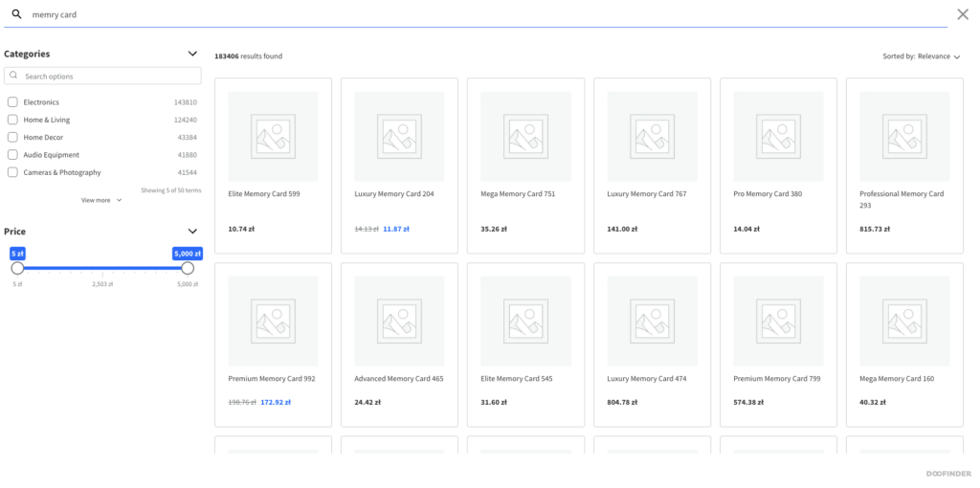This screenshot has height=488, width=980.
Task: Click the struck-through price 14.13 zł
Action: pos(367,229)
